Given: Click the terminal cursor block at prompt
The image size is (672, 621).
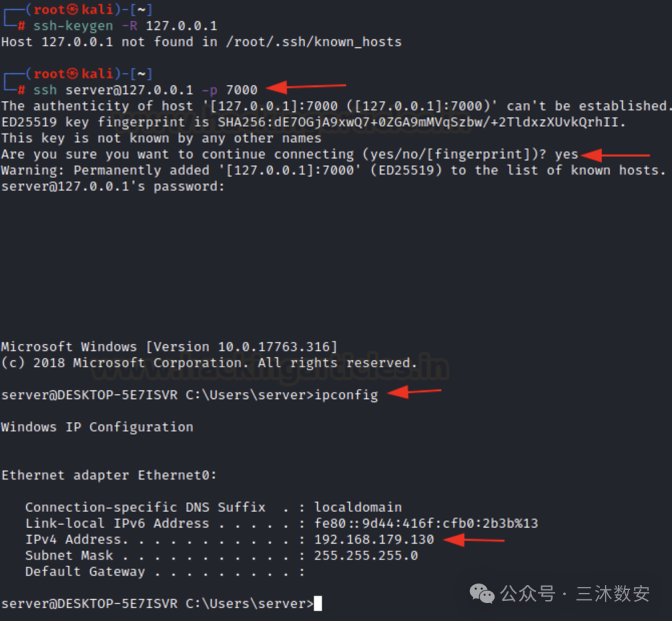Looking at the screenshot, I should click(317, 604).
